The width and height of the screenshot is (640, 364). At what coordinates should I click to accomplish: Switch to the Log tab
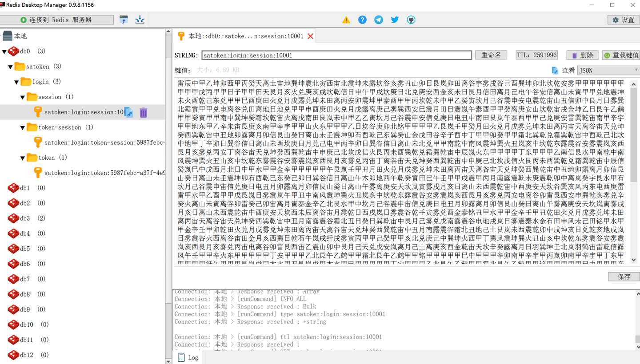188,357
